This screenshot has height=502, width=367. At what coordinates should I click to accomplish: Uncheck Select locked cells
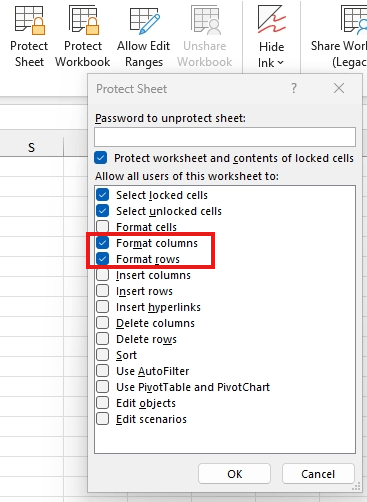[x=103, y=195]
